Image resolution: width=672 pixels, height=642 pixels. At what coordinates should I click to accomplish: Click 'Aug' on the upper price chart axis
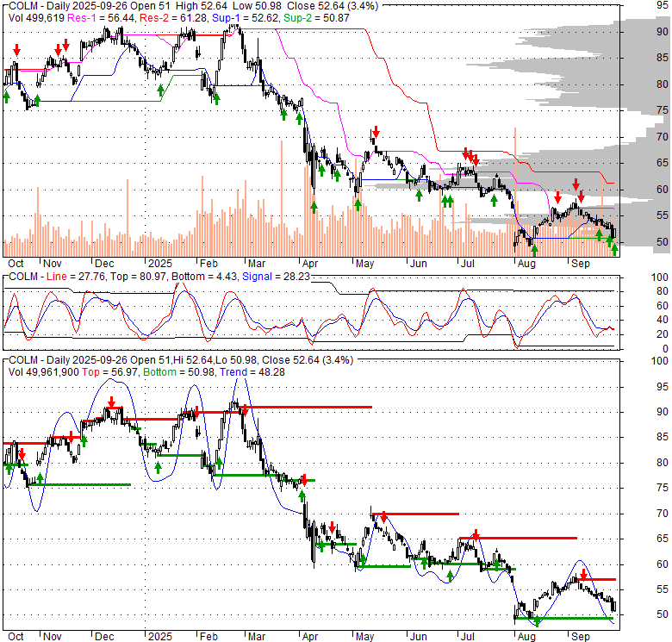pos(526,264)
